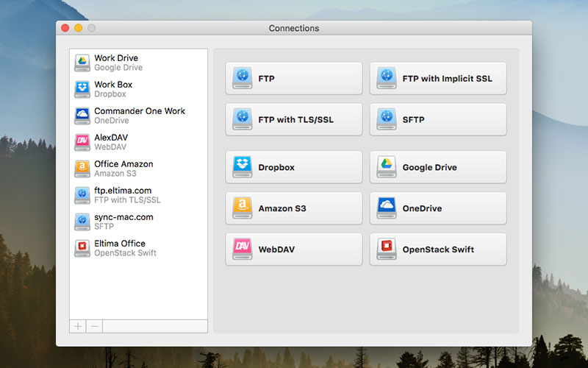588x368 pixels.
Task: Click the globe icon beside sync-mac.com
Action: [82, 222]
